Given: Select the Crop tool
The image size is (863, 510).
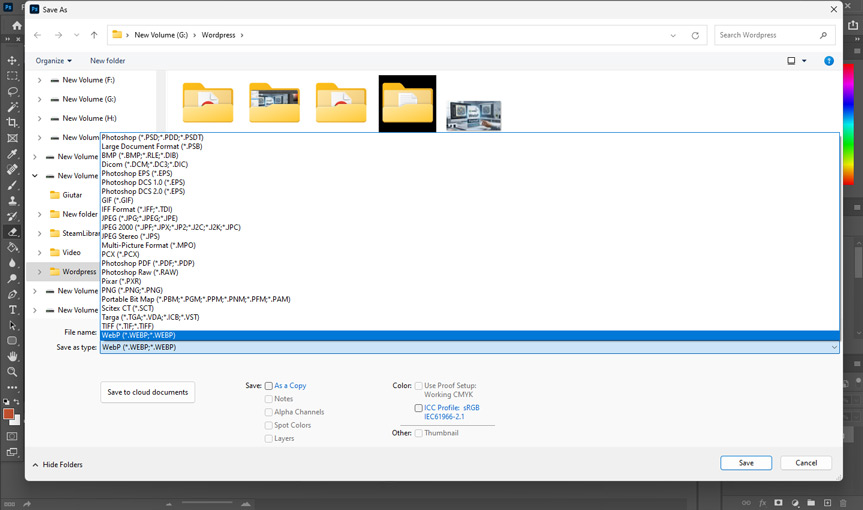Looking at the screenshot, I should pos(12,122).
